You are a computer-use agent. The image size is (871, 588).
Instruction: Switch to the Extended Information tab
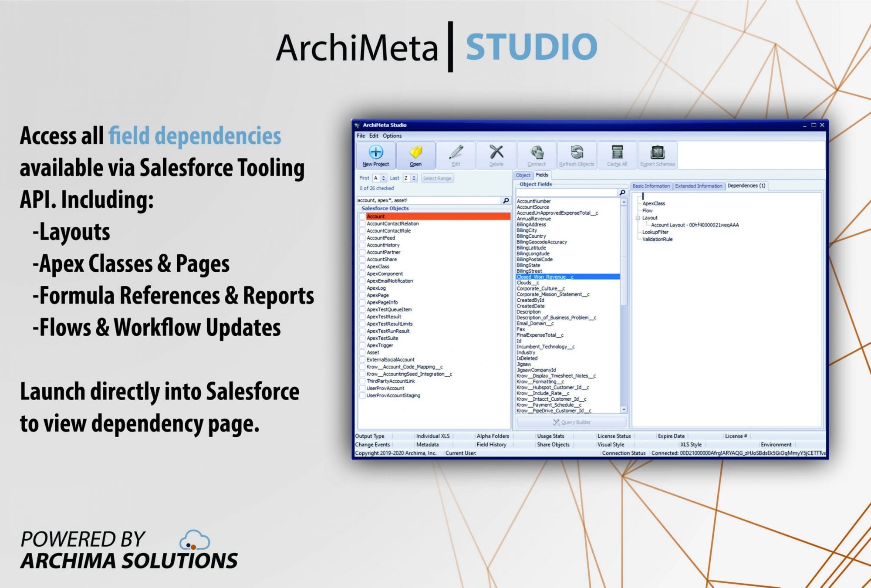(x=698, y=186)
